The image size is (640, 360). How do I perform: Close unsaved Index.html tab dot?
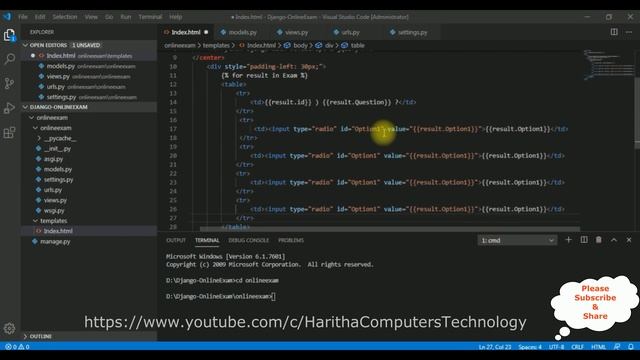coord(206,32)
